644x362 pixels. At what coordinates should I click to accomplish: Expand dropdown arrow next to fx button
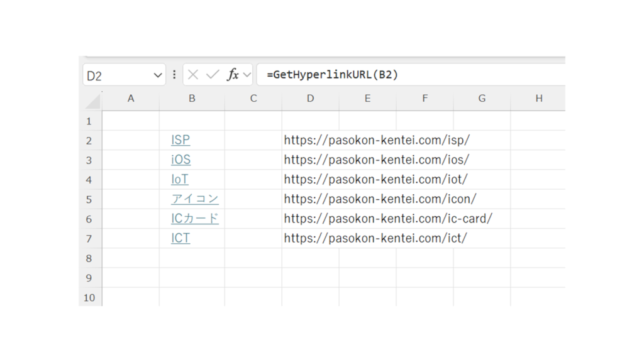coord(247,75)
